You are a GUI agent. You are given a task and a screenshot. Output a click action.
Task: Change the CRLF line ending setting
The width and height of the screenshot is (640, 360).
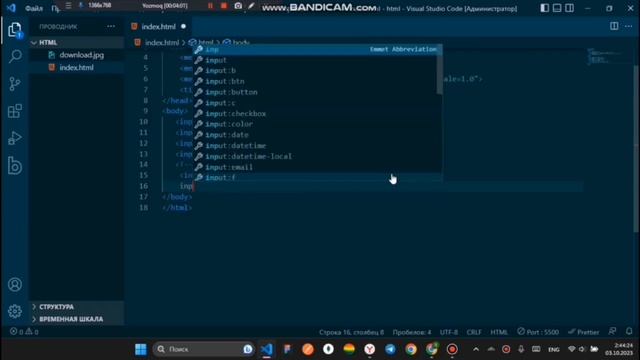tap(474, 332)
